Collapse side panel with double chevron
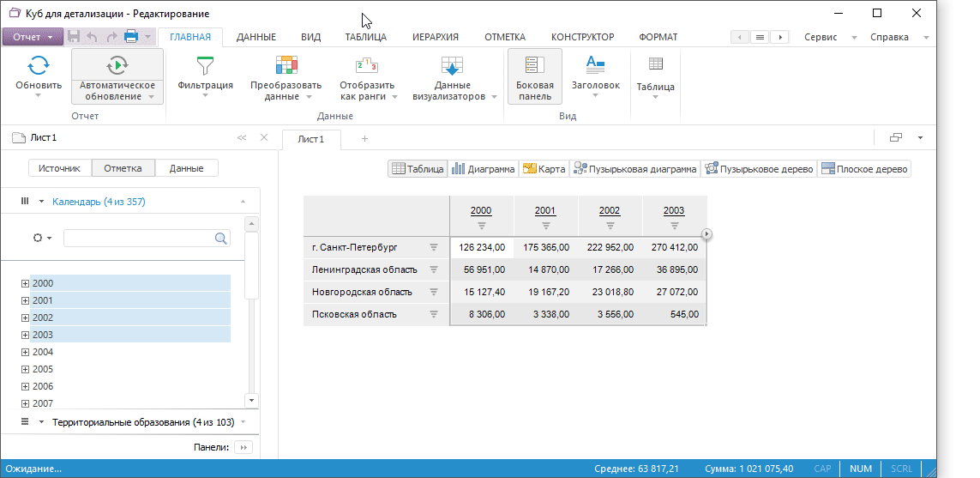 coord(242,137)
